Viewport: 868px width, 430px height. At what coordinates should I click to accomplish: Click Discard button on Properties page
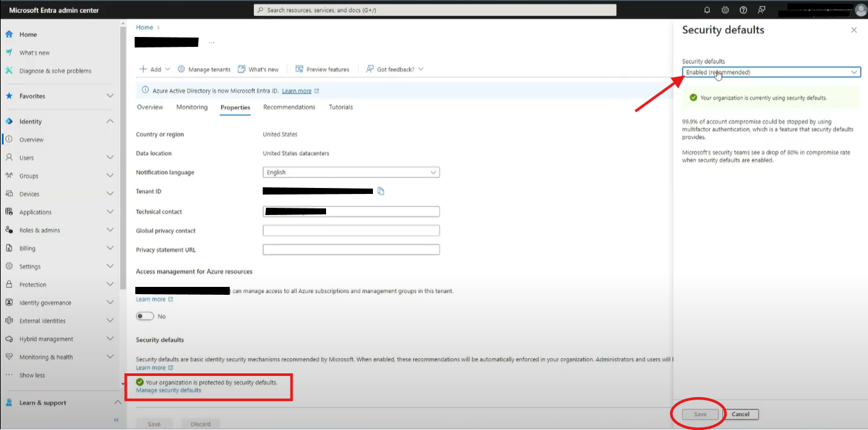coord(200,424)
